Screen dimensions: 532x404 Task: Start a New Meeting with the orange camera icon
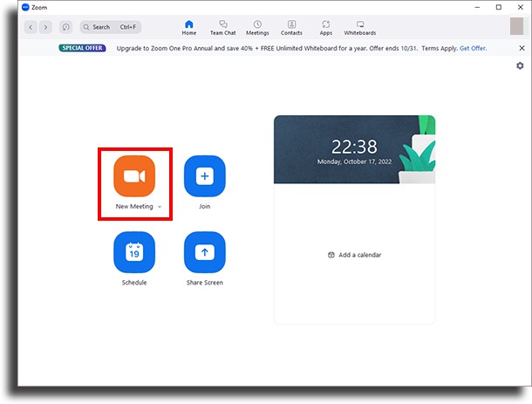tap(134, 176)
